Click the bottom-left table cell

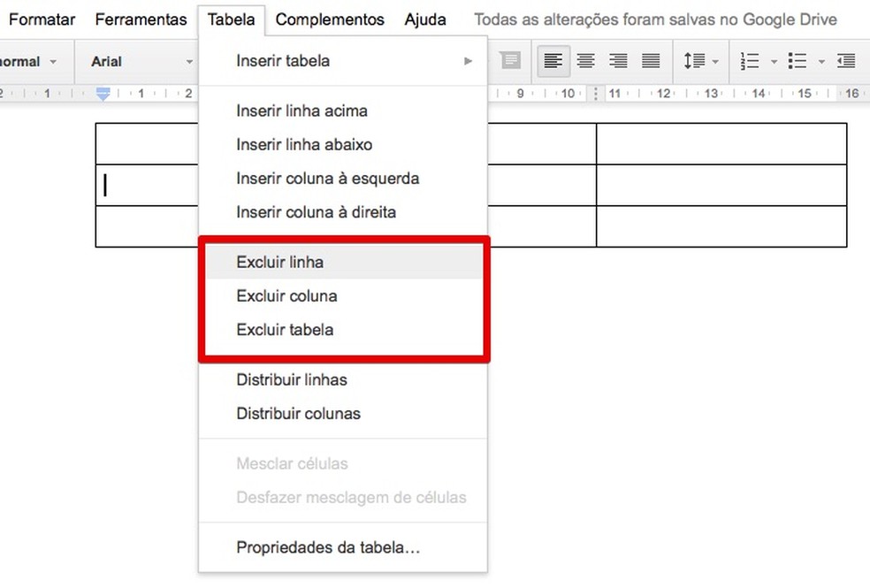point(147,226)
